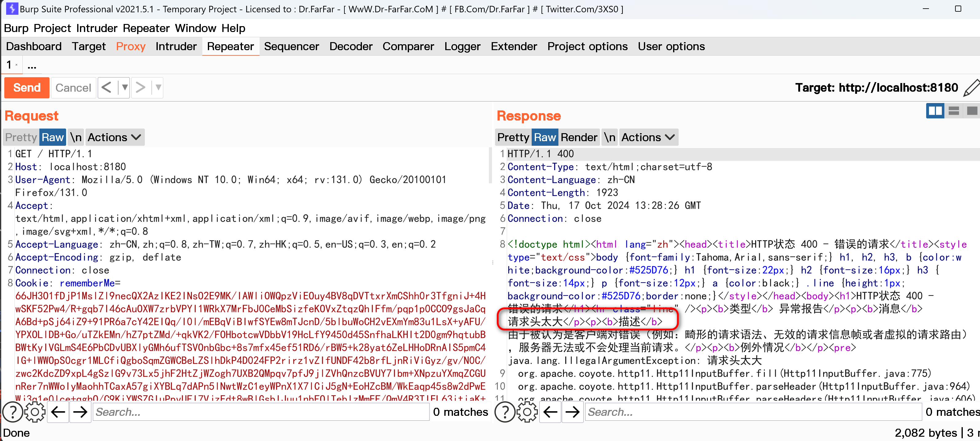Focus the Request search field
Viewport: 980px width, 441px height.
point(261,412)
